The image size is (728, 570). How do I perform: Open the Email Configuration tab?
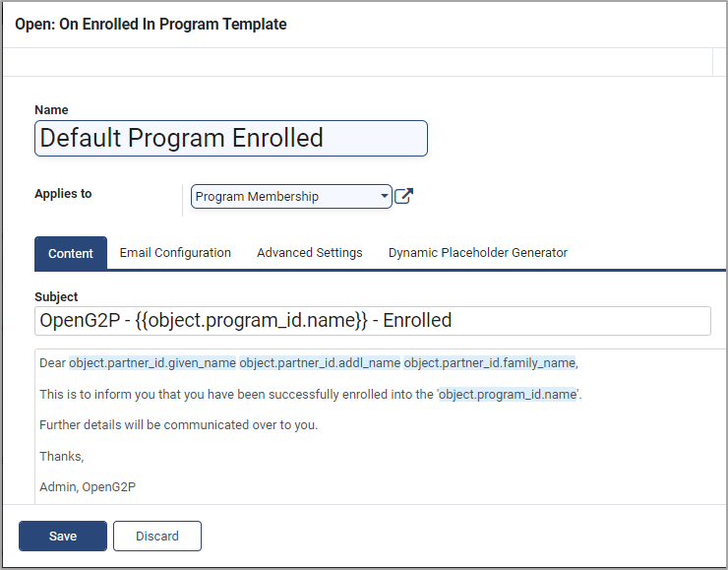tap(175, 253)
